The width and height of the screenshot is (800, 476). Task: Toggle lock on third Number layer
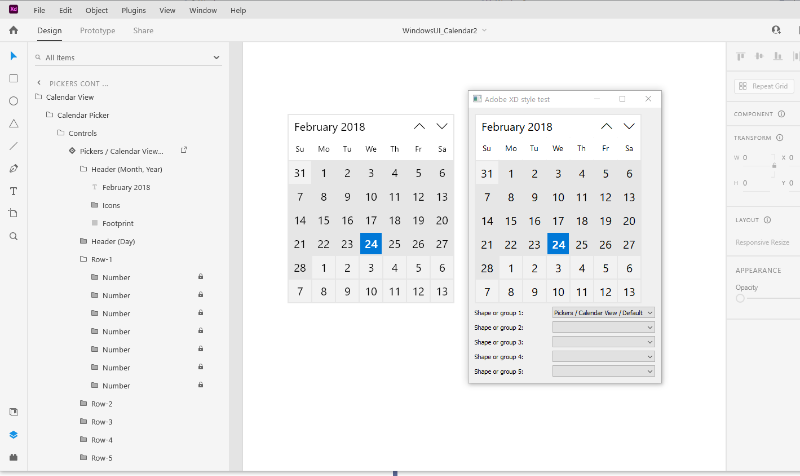[201, 313]
